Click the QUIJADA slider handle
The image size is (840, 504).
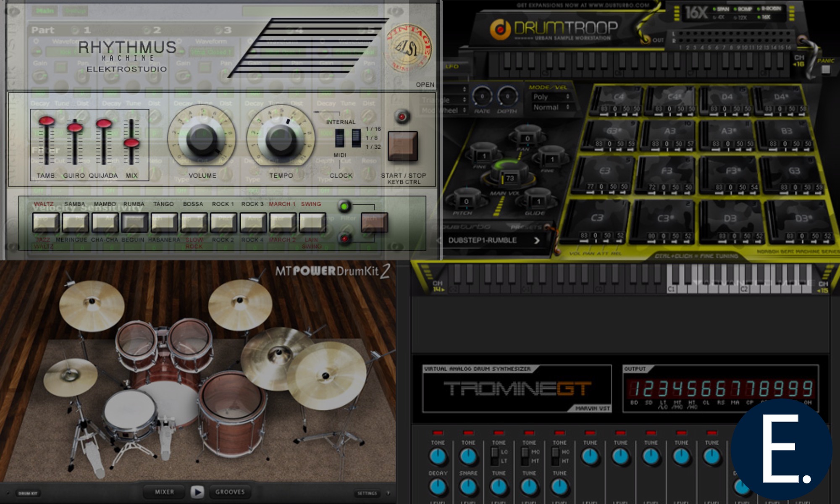[x=103, y=123]
